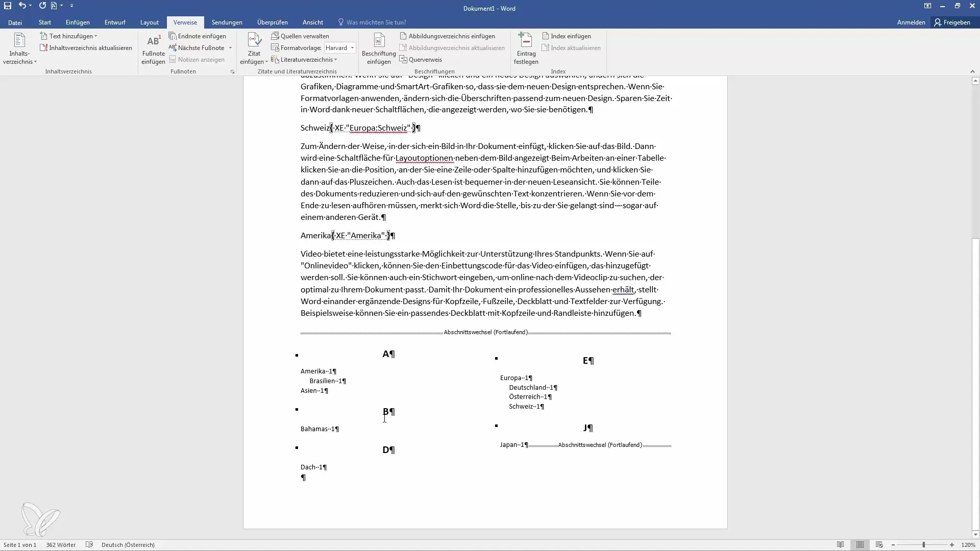Click Deutsch (Österreich) language indicator

(128, 545)
